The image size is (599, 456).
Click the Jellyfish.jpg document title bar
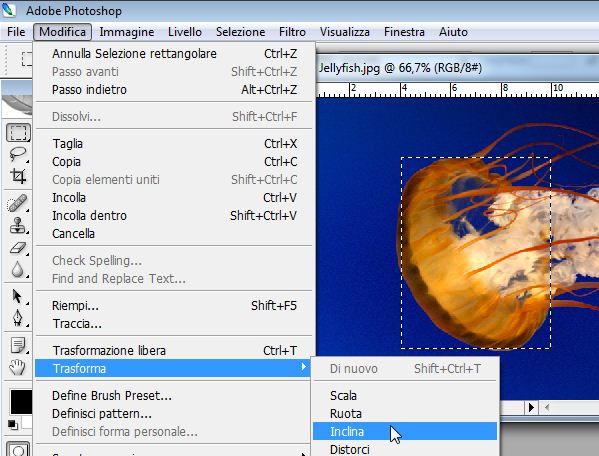click(x=458, y=68)
